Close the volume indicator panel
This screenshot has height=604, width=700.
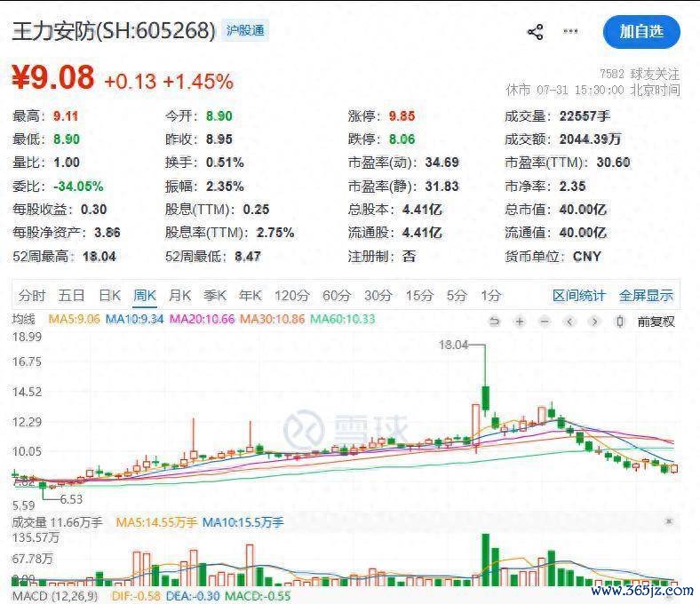(x=669, y=521)
